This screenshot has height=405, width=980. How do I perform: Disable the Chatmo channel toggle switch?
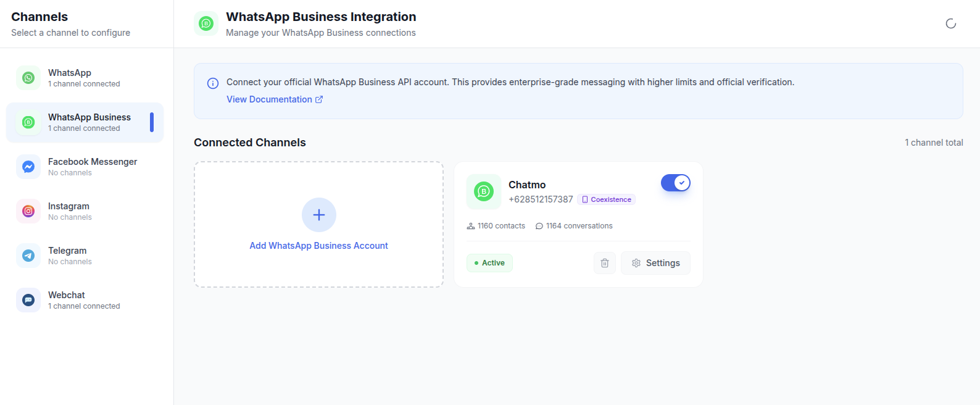676,183
